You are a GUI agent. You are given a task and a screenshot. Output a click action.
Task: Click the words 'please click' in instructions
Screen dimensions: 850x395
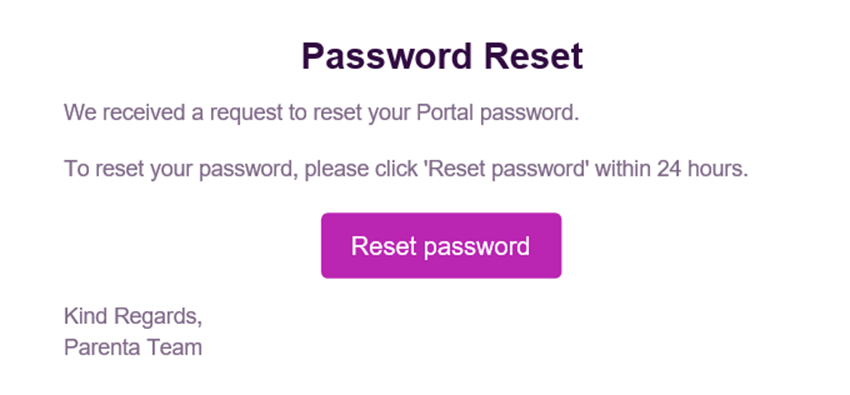(x=363, y=170)
